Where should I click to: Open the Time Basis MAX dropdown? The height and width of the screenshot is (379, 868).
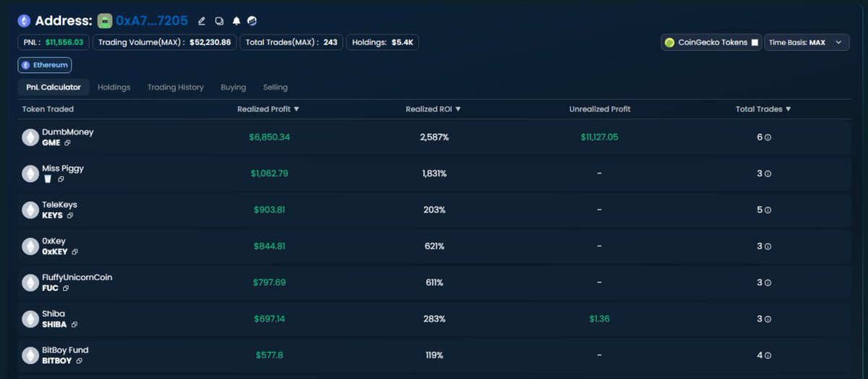[807, 43]
